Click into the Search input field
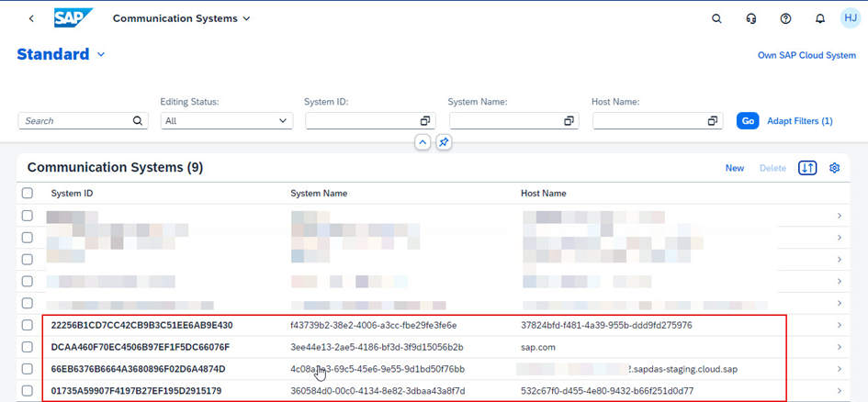 pyautogui.click(x=75, y=121)
